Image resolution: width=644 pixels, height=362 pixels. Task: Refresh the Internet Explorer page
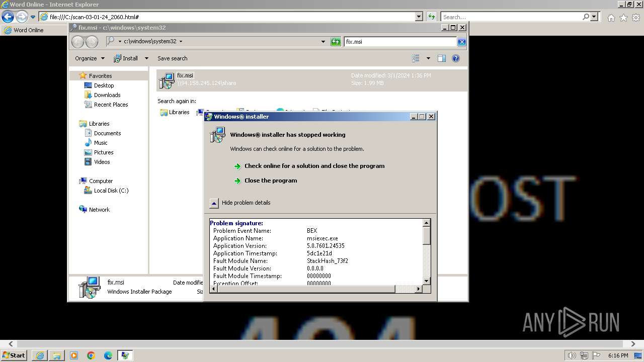431,17
